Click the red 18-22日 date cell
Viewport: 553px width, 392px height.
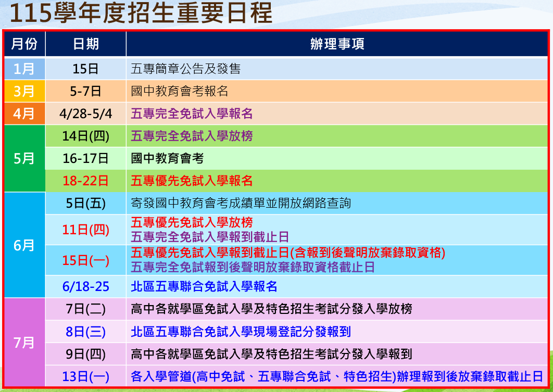click(x=85, y=181)
